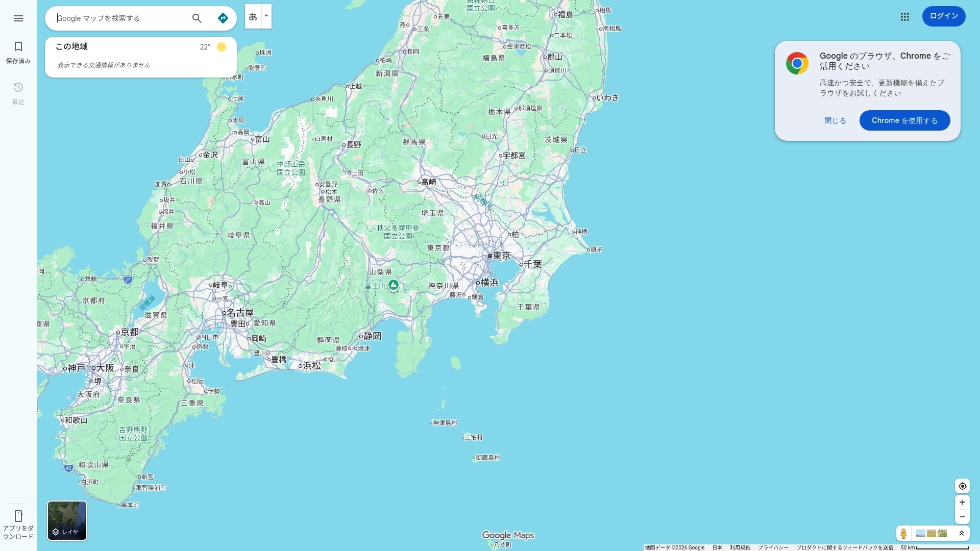Viewport: 980px width, 551px height.
Task: Click the 浜松 city label
Action: [312, 366]
